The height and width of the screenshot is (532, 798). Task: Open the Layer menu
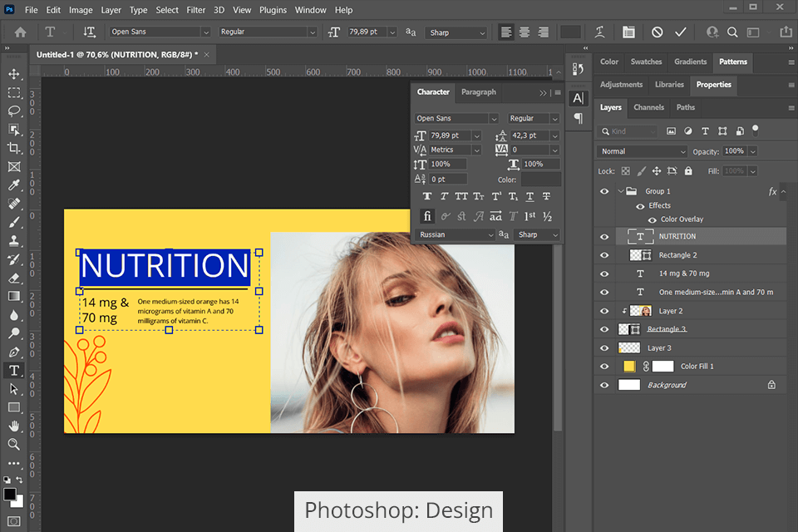(111, 10)
